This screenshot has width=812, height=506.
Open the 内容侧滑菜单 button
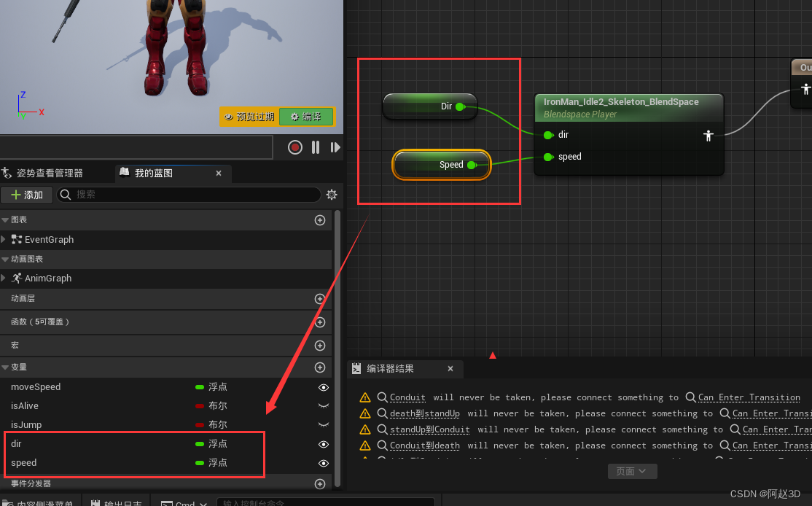coord(39,502)
